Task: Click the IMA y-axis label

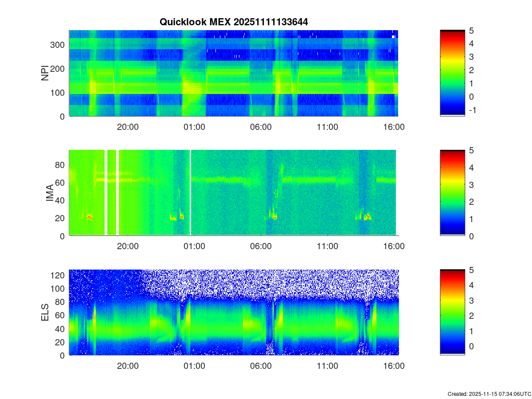Action: [x=50, y=193]
